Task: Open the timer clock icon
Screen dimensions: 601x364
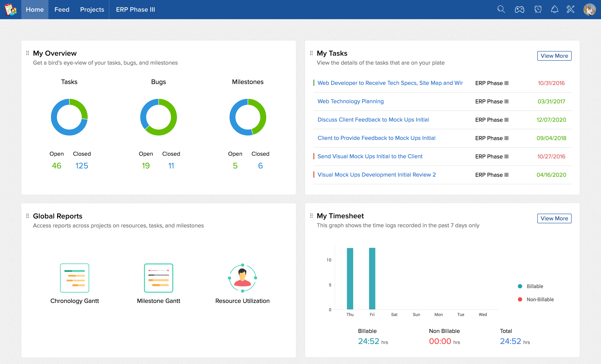Action: coord(538,10)
